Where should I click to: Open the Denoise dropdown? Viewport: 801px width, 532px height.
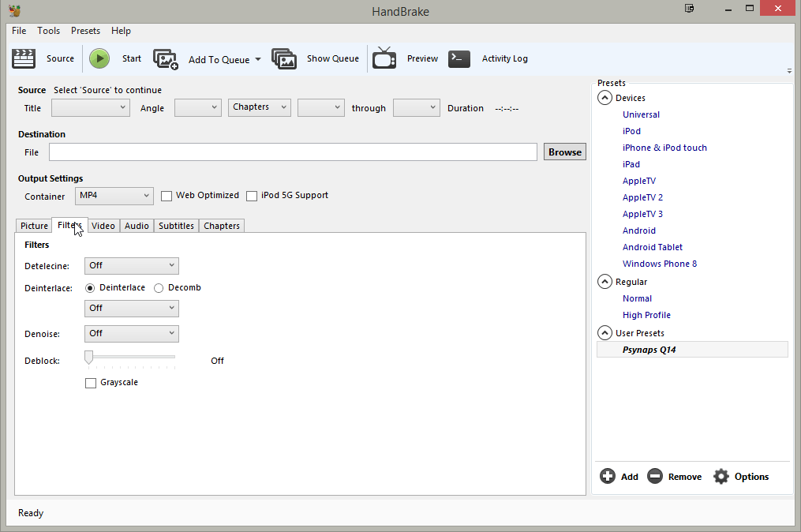pos(132,334)
